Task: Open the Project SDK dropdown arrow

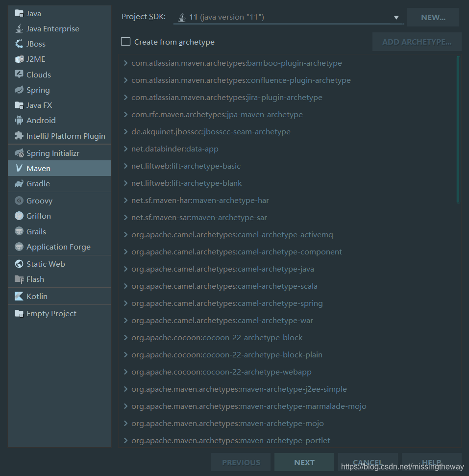Action: 396,18
